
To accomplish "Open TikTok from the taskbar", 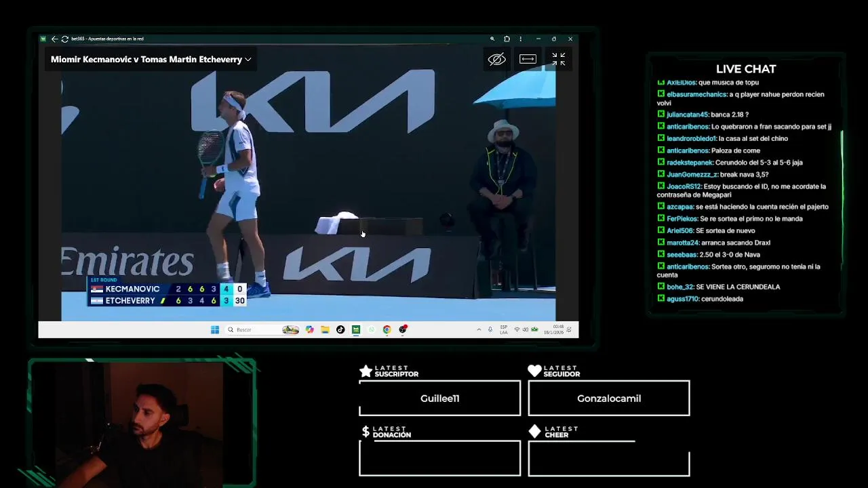I will coord(340,329).
